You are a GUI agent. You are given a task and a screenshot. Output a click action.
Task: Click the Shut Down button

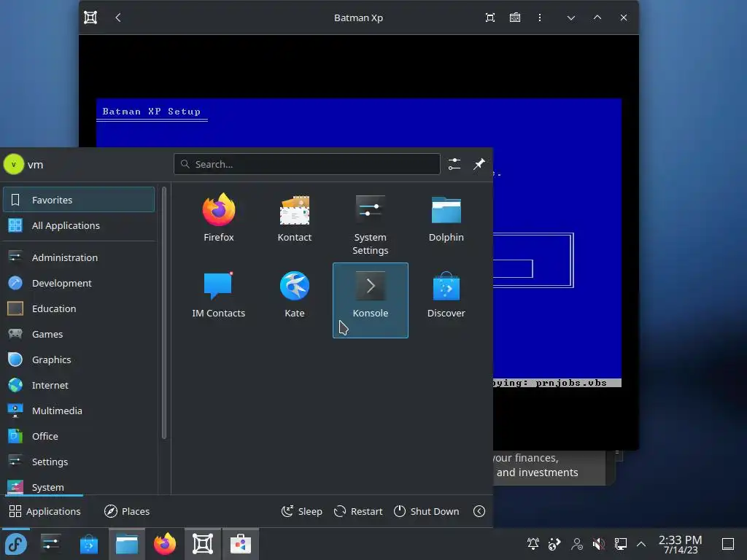coord(426,511)
